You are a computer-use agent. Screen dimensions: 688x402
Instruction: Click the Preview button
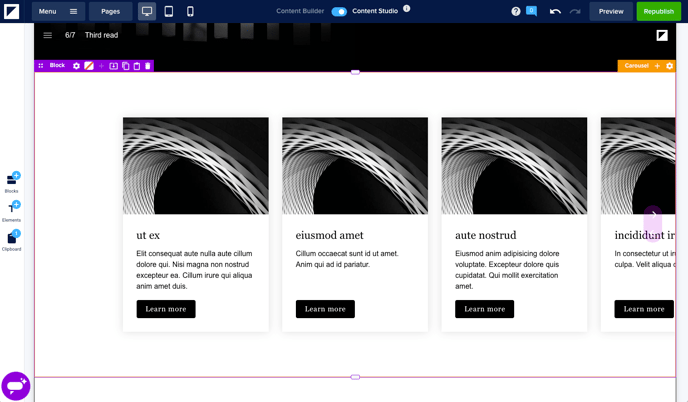coord(610,11)
